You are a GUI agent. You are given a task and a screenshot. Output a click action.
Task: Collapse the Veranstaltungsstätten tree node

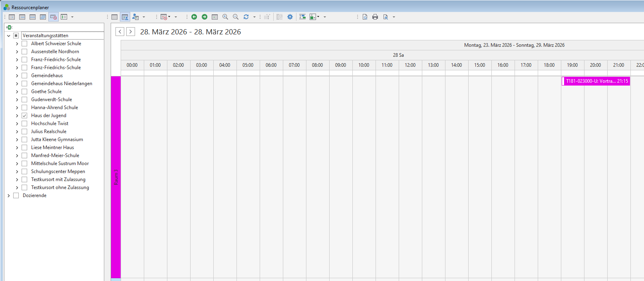point(8,36)
